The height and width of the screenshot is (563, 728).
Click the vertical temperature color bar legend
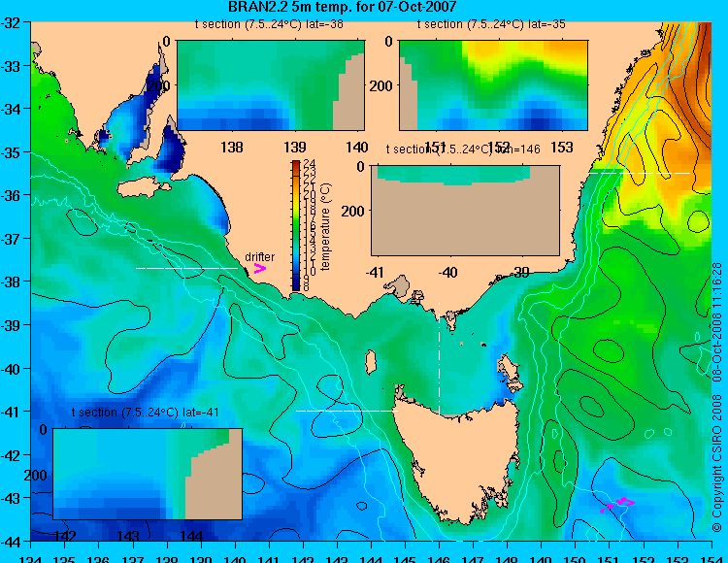[296, 226]
